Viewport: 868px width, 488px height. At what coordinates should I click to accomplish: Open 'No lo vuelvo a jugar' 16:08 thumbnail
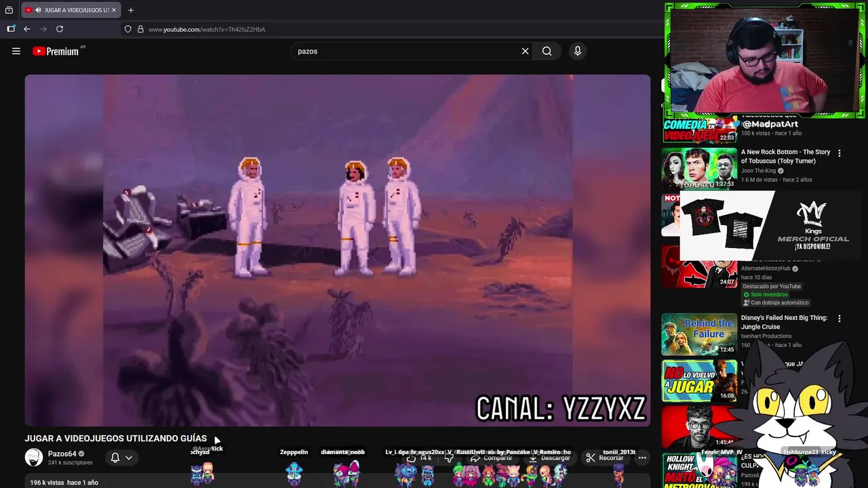point(699,381)
